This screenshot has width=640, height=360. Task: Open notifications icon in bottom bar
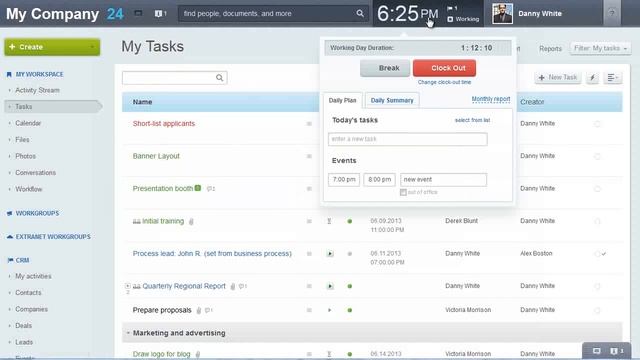click(614, 351)
